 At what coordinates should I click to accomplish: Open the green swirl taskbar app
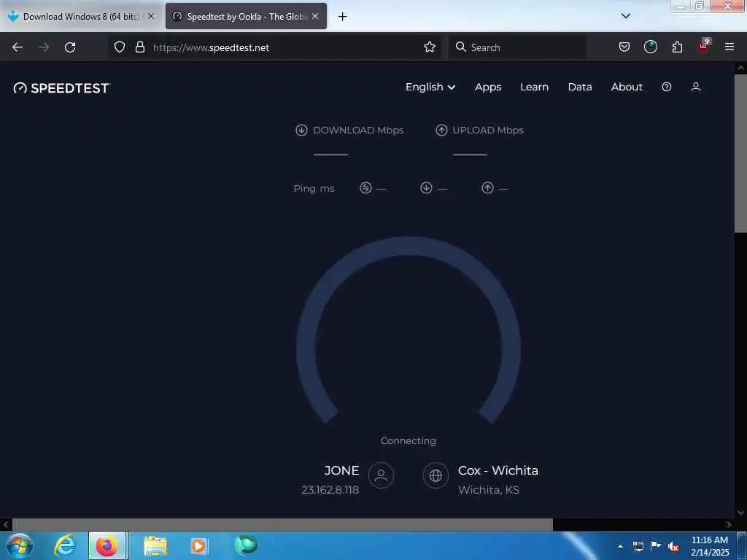[x=245, y=545]
